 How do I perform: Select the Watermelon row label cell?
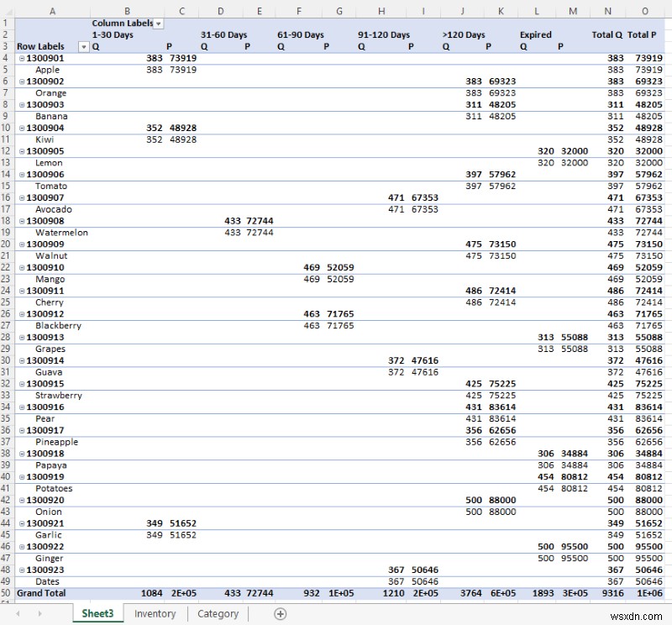[52, 233]
